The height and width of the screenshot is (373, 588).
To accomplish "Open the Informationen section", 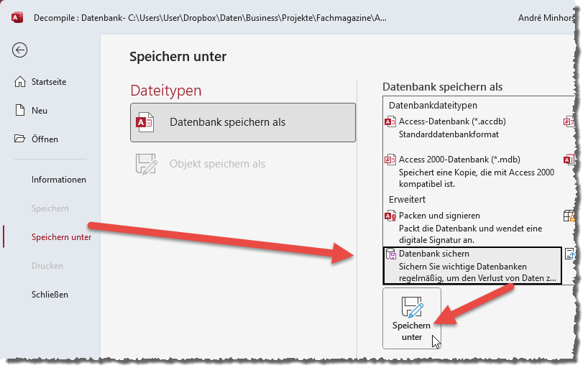I will click(59, 180).
